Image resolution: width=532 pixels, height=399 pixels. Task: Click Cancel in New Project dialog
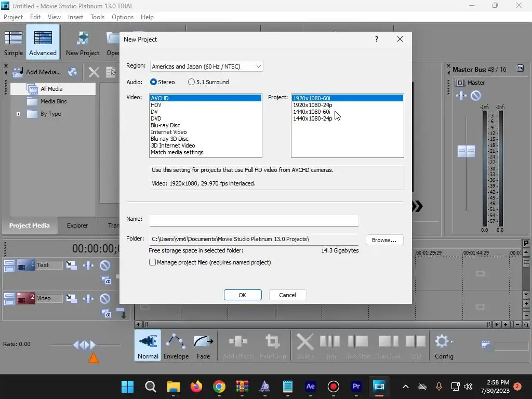(287, 295)
